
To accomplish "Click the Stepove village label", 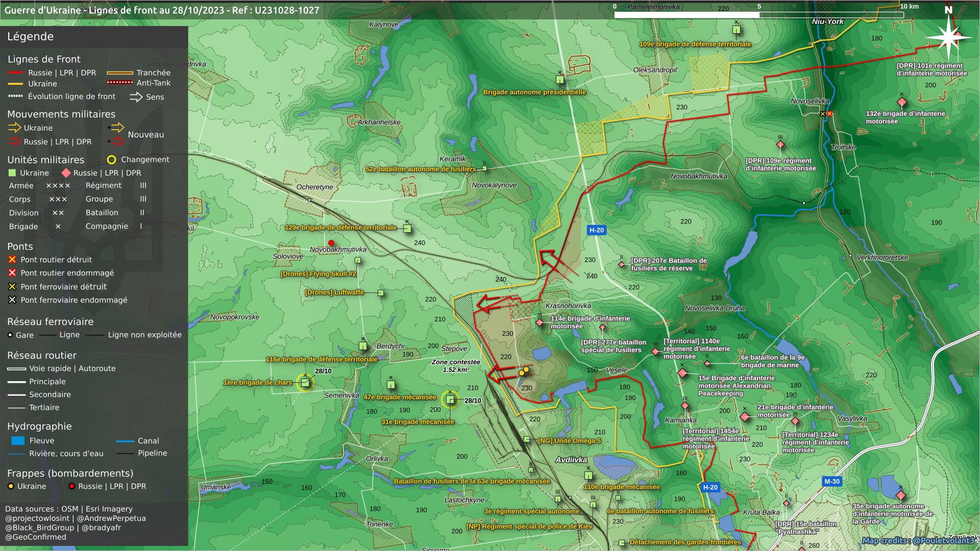I will 454,348.
